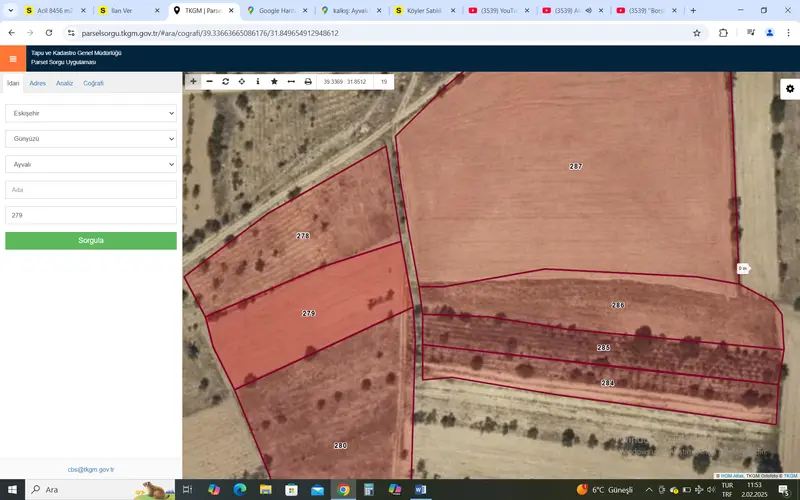Select the İdari tab

[x=13, y=83]
